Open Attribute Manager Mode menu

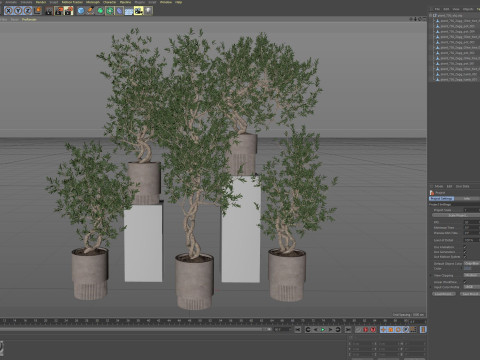[x=439, y=186]
